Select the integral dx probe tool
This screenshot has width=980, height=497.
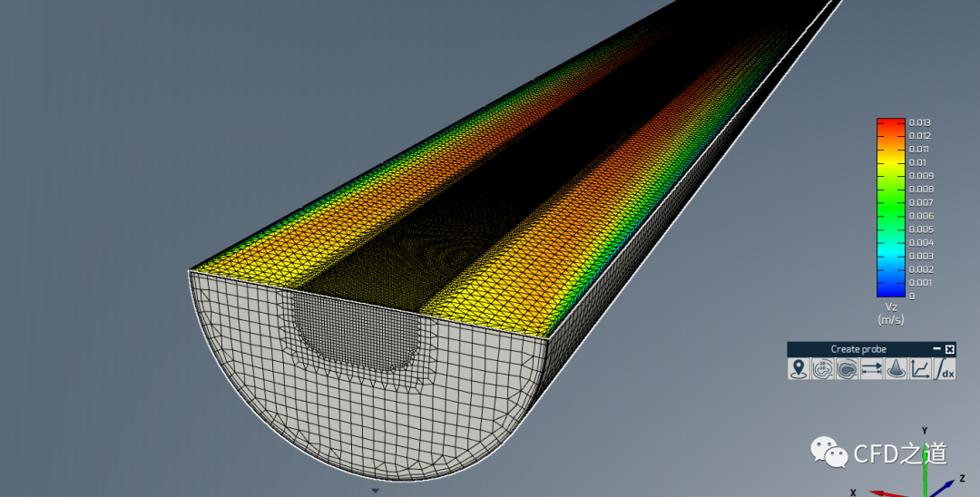pyautogui.click(x=945, y=369)
